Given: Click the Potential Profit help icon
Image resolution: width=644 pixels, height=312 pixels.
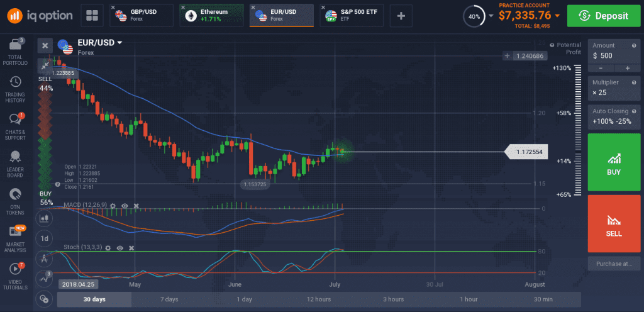Looking at the screenshot, I should point(552,45).
